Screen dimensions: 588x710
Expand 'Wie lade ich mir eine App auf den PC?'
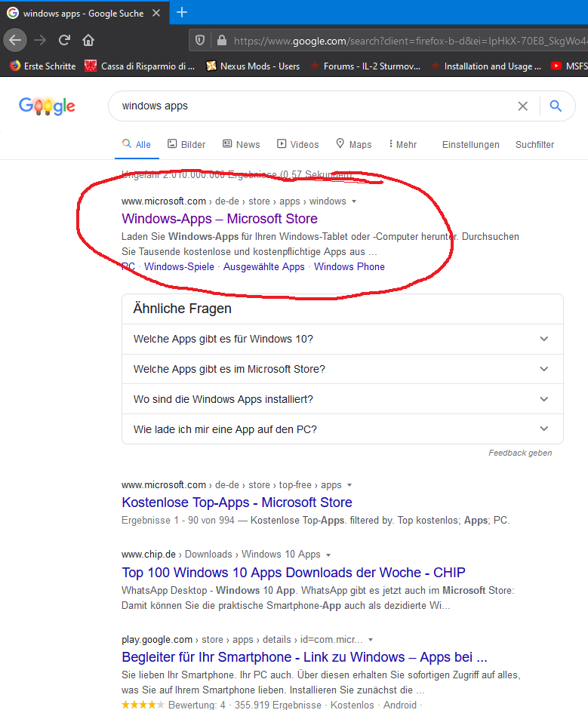pos(343,429)
